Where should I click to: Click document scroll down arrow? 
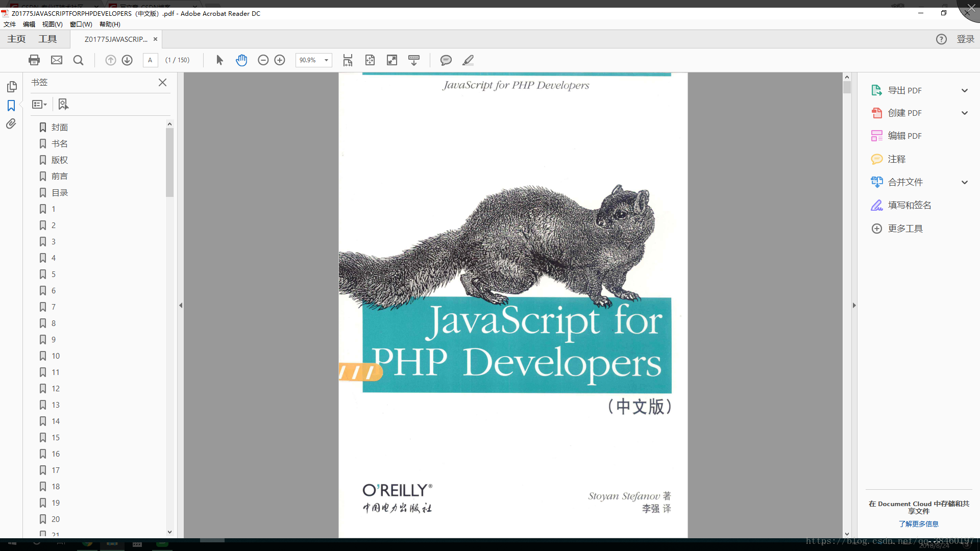847,534
